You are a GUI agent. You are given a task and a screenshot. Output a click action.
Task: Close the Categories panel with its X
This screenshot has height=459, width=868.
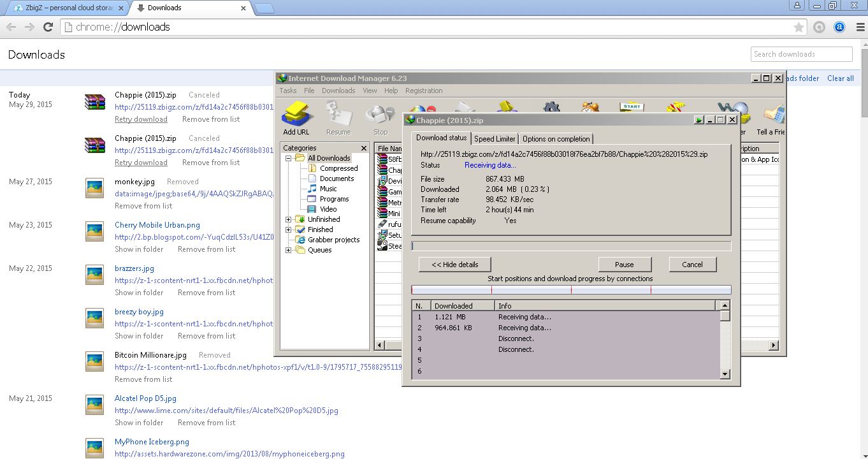364,148
